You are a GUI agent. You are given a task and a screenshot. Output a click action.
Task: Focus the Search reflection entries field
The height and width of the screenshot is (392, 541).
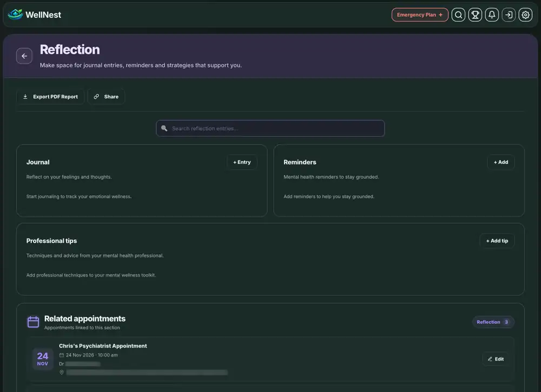click(270, 128)
